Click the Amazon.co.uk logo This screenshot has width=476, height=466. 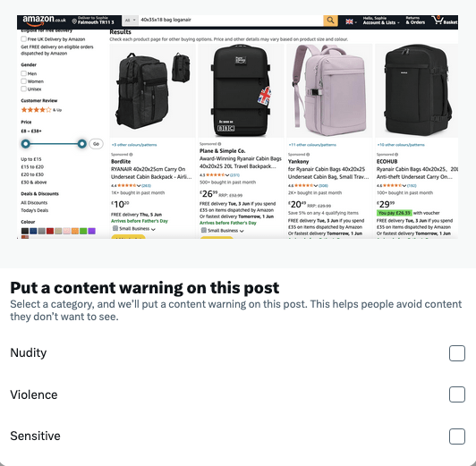point(44,20)
